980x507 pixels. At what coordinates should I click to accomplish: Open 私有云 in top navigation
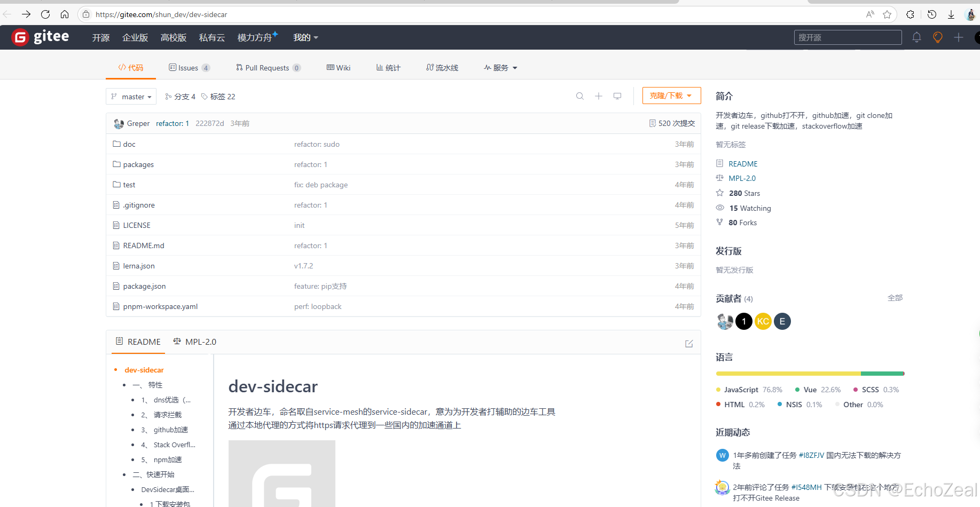[x=212, y=37]
